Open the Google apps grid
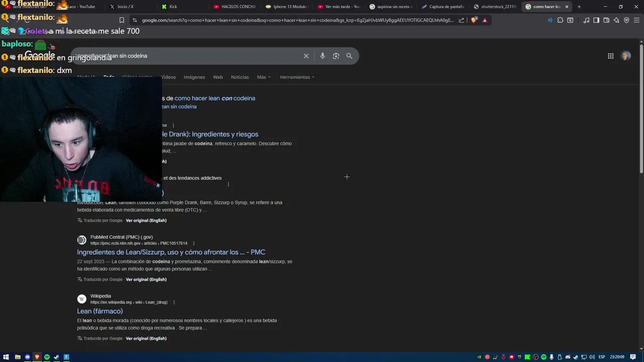This screenshot has width=644, height=362. pos(611,56)
